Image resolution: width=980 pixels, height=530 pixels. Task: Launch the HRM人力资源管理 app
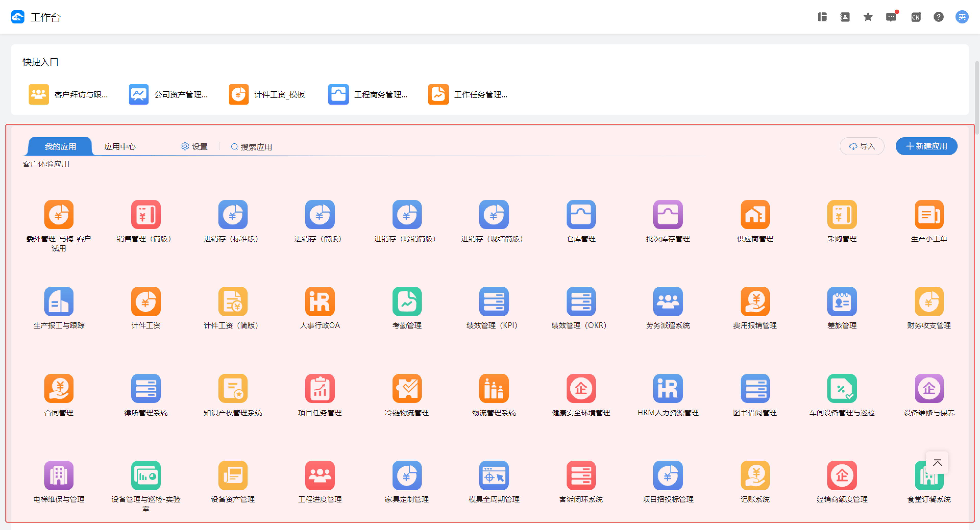pyautogui.click(x=668, y=388)
